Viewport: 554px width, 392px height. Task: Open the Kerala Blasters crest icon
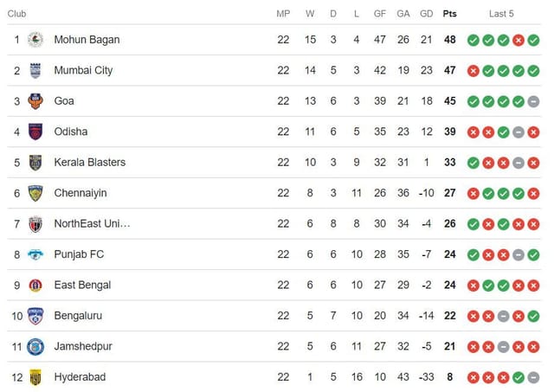coord(35,163)
